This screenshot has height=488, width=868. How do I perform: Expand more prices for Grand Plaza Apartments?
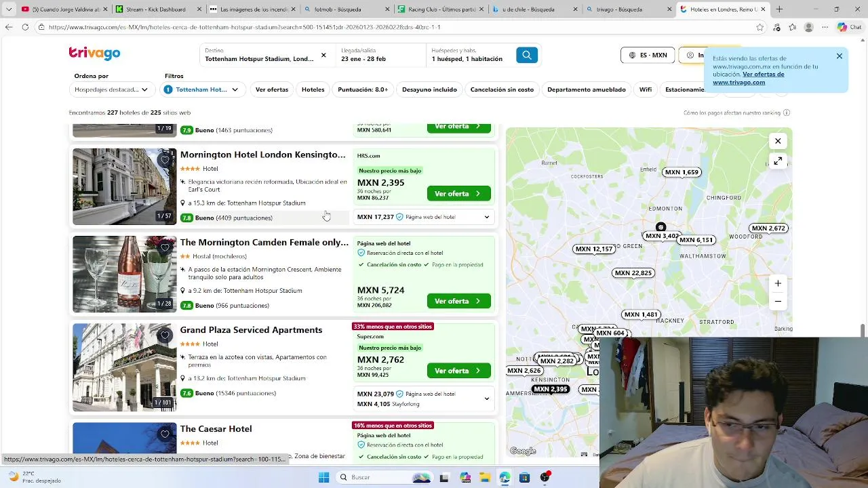(x=486, y=399)
